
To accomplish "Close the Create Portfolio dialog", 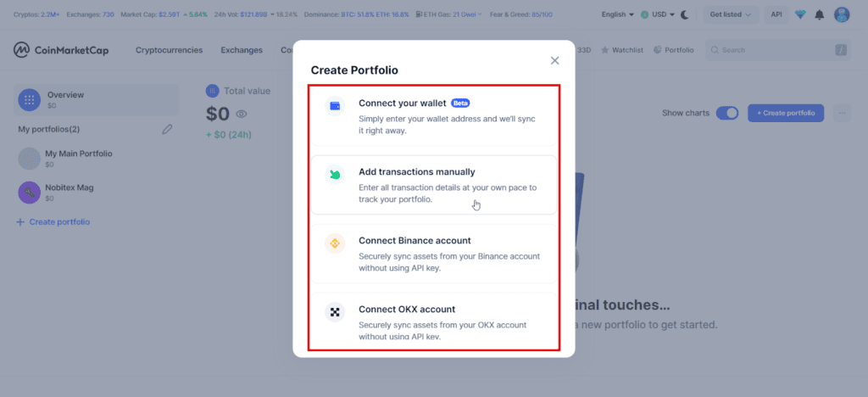I will coord(554,60).
